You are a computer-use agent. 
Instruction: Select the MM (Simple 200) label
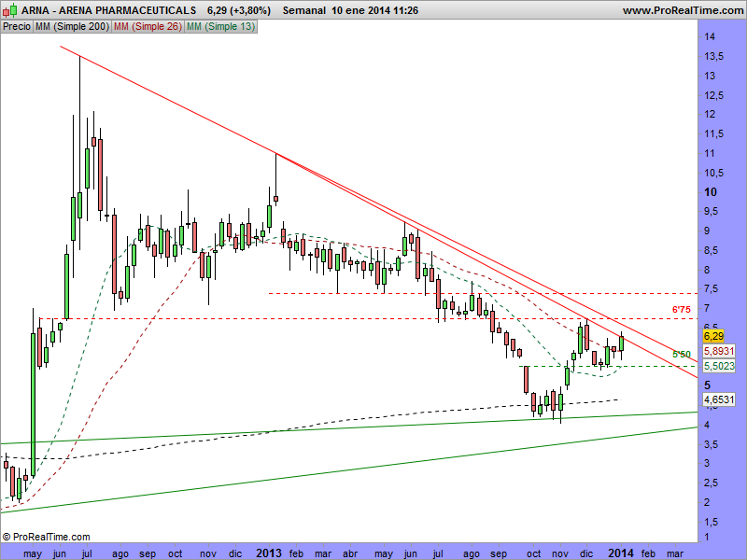pos(72,27)
